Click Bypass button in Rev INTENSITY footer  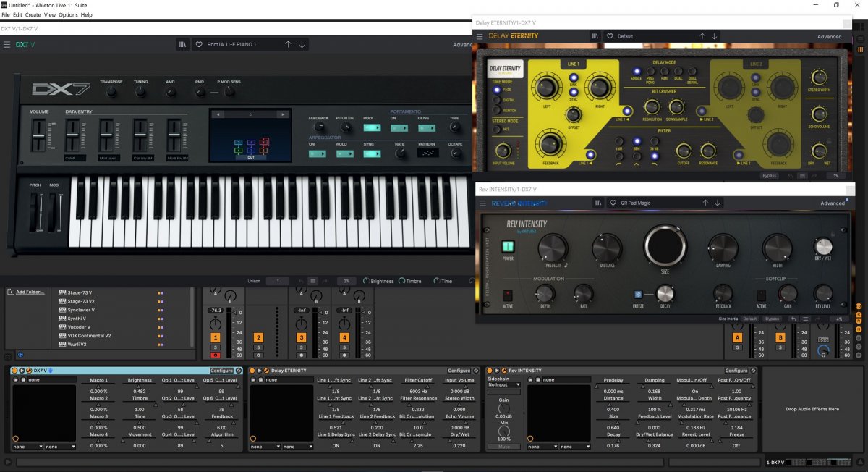[773, 319]
